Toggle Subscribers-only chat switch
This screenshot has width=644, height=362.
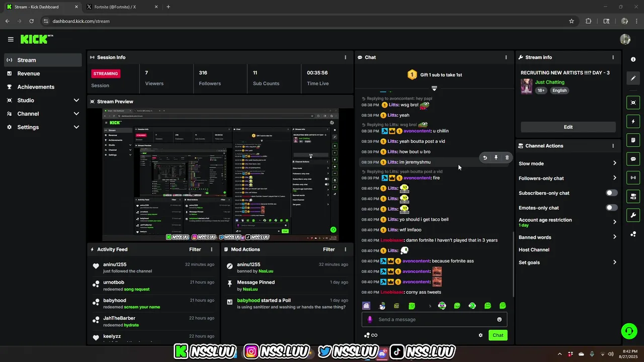611,193
